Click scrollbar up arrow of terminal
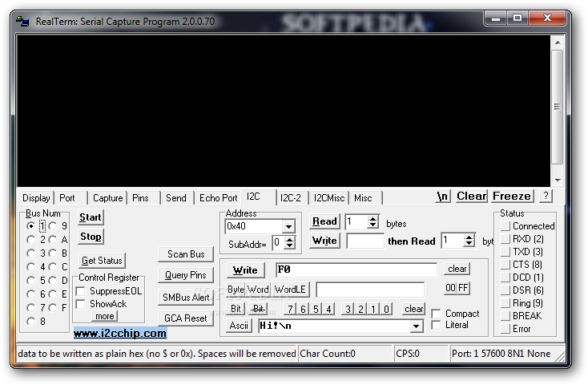588x385 pixels. tap(558, 43)
